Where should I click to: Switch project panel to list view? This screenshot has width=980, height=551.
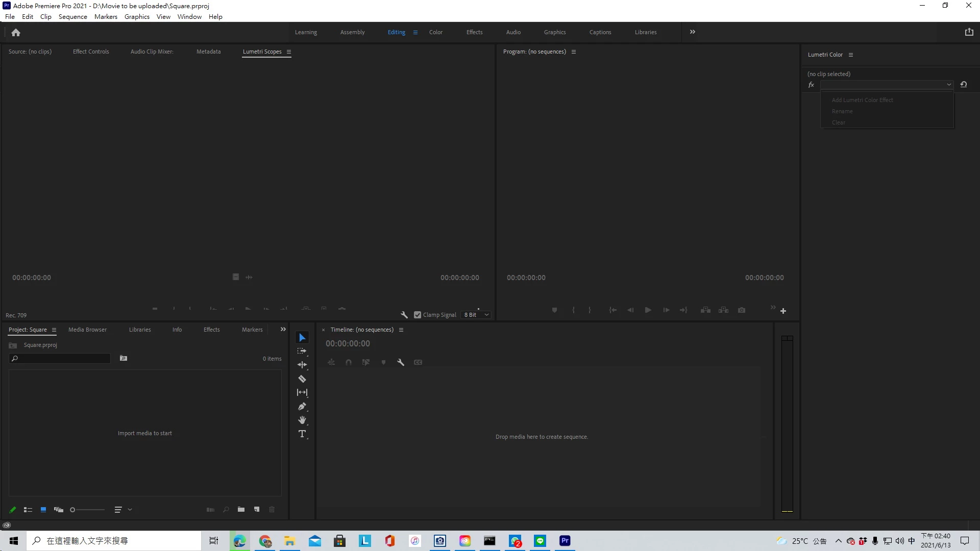[28, 510]
